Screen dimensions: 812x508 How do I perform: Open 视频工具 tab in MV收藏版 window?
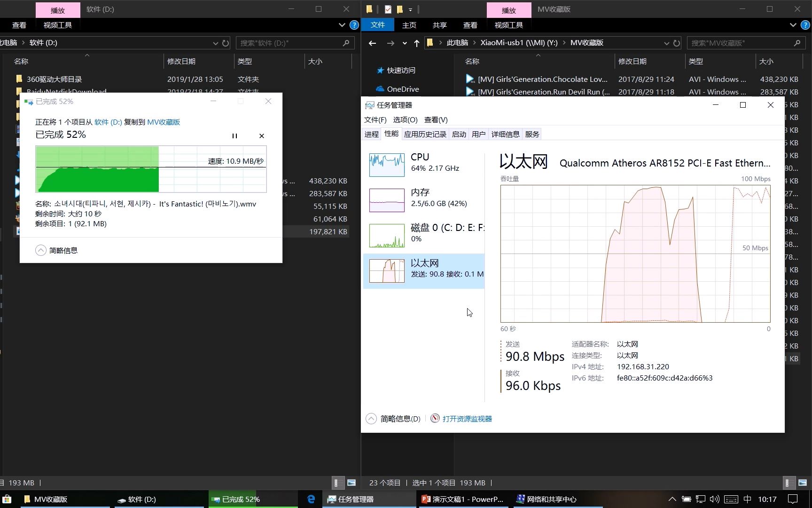509,25
